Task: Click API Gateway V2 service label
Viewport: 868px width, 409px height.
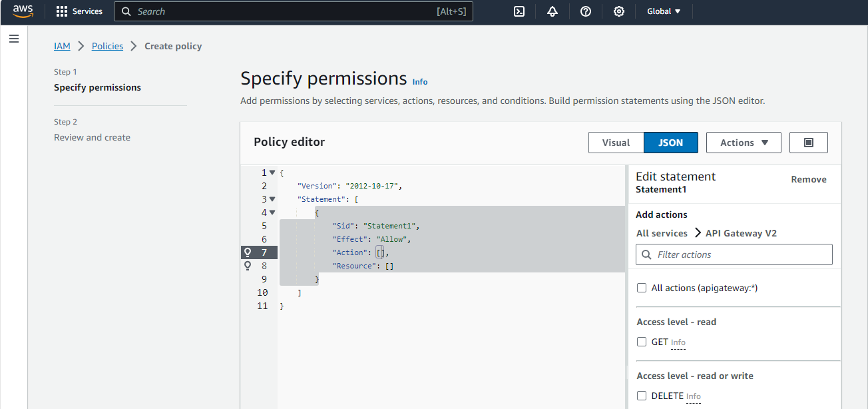Action: [x=741, y=233]
